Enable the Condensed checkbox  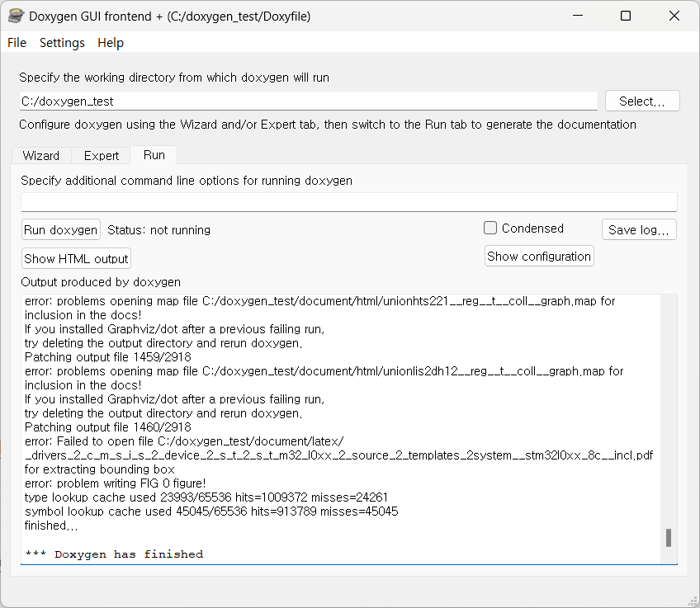[490, 228]
